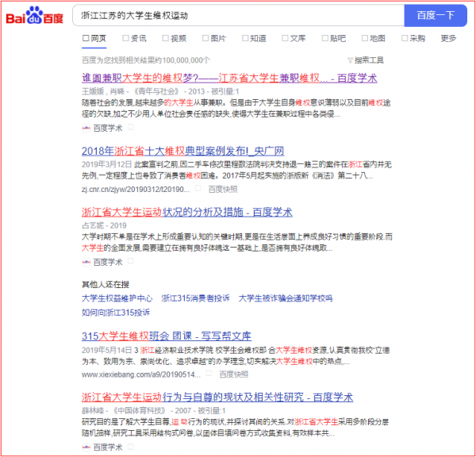This screenshot has height=457, width=476.
Task: Click the 资讯 tab icon
Action: coord(125,38)
